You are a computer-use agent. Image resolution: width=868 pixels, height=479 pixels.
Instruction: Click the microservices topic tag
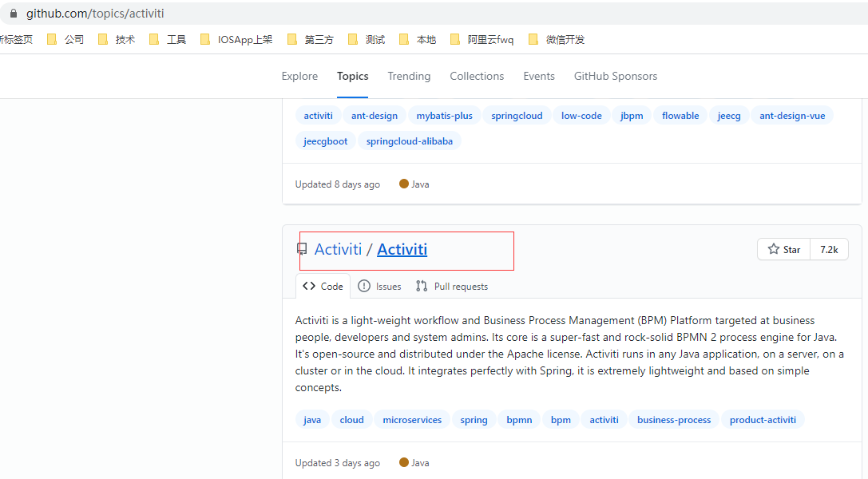click(412, 420)
